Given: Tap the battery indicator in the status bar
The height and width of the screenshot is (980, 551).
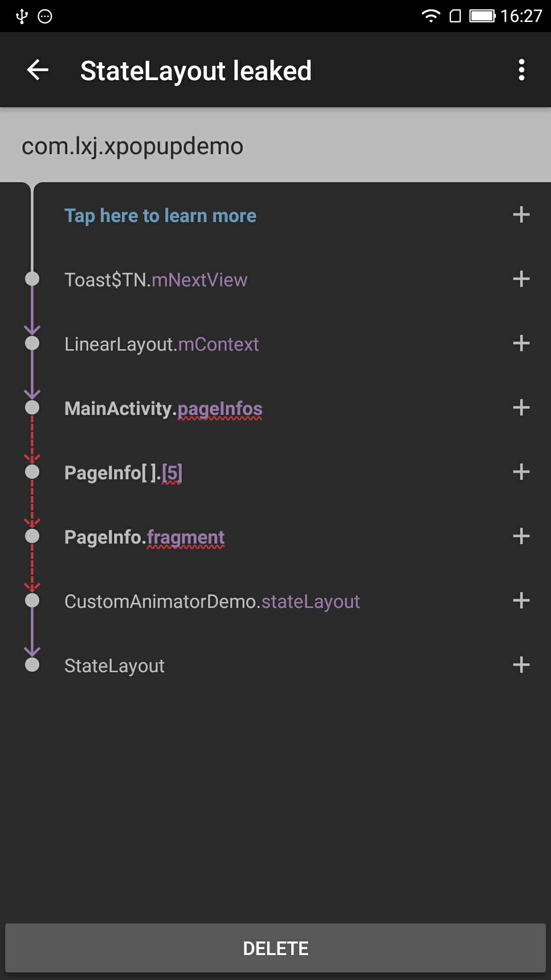Looking at the screenshot, I should pyautogui.click(x=482, y=15).
